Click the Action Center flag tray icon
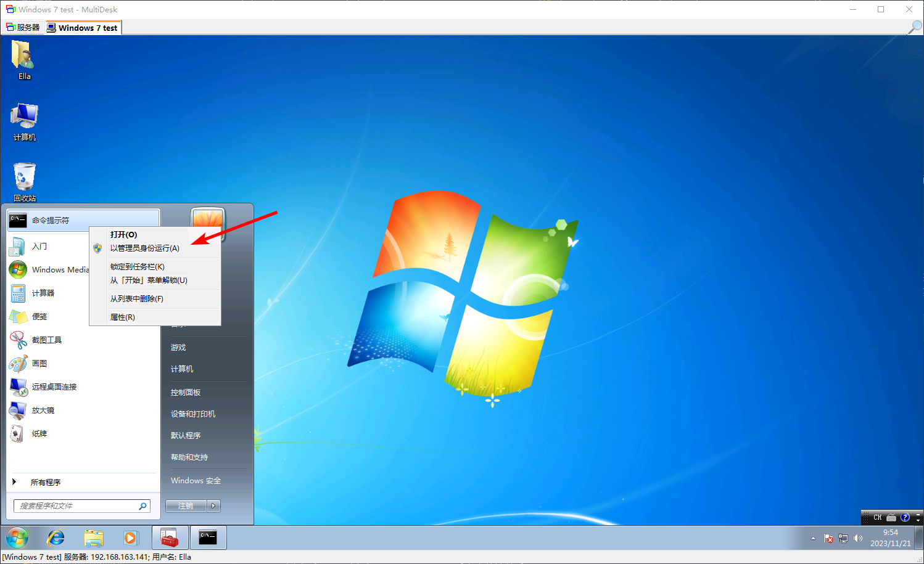This screenshot has height=564, width=924. (828, 538)
